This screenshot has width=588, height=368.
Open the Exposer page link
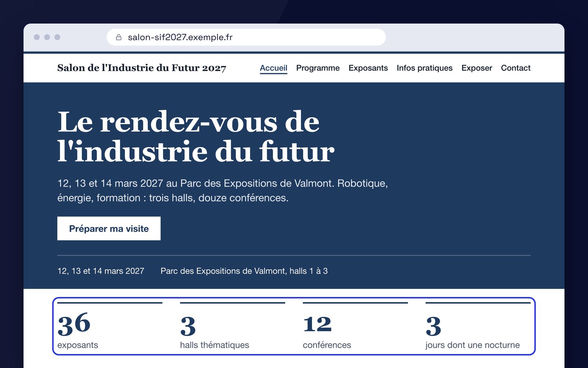point(477,68)
